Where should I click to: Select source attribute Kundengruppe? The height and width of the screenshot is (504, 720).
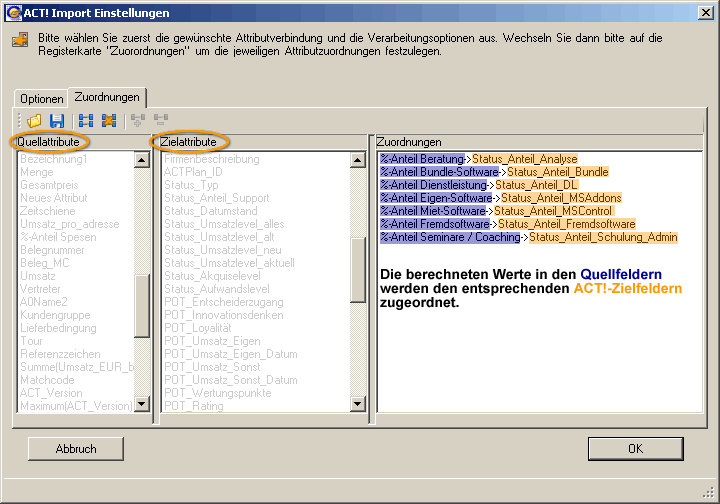point(55,315)
